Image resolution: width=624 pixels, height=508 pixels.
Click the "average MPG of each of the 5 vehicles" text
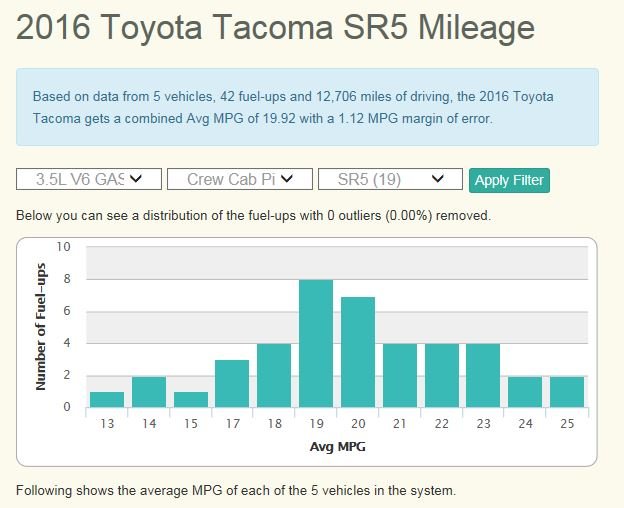coord(236,490)
